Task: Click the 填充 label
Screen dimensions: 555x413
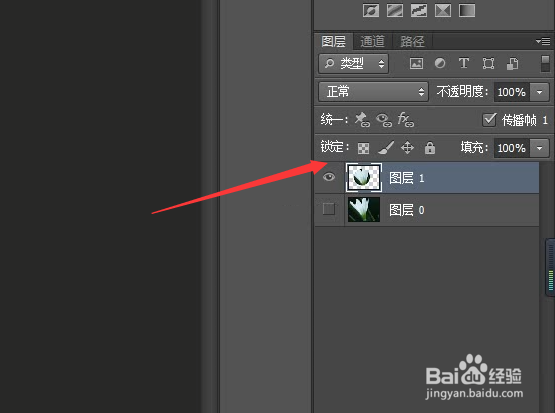Action: point(474,148)
